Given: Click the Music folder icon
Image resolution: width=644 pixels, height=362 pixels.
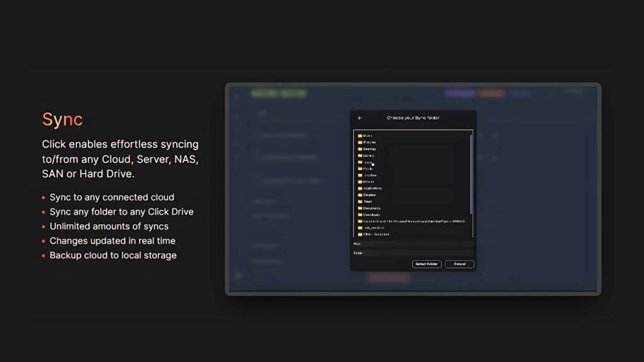Looking at the screenshot, I should tap(360, 136).
